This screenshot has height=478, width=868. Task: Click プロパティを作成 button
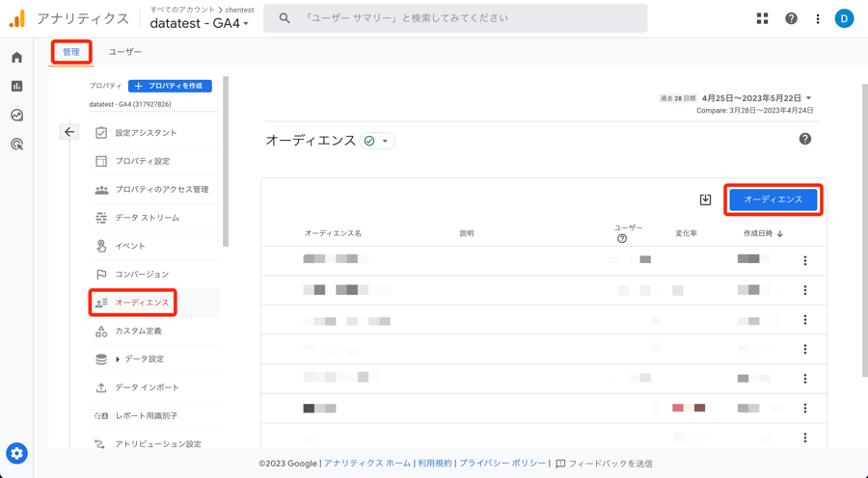tap(170, 86)
